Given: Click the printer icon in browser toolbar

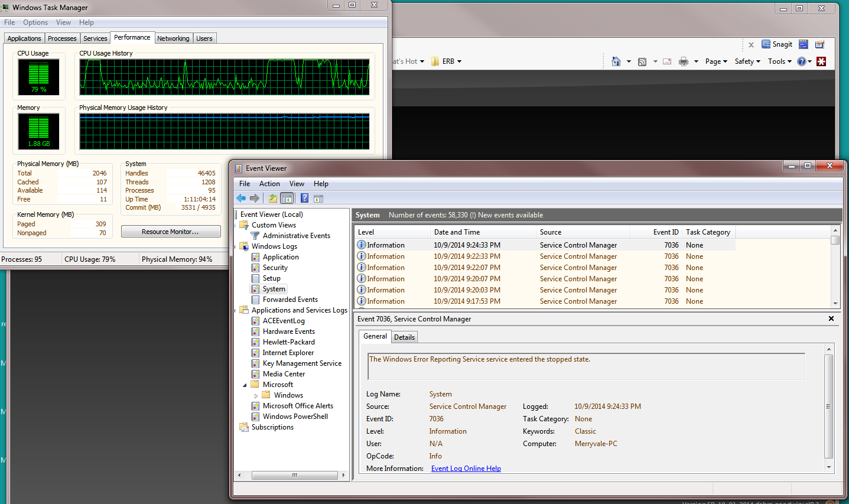Looking at the screenshot, I should point(684,61).
